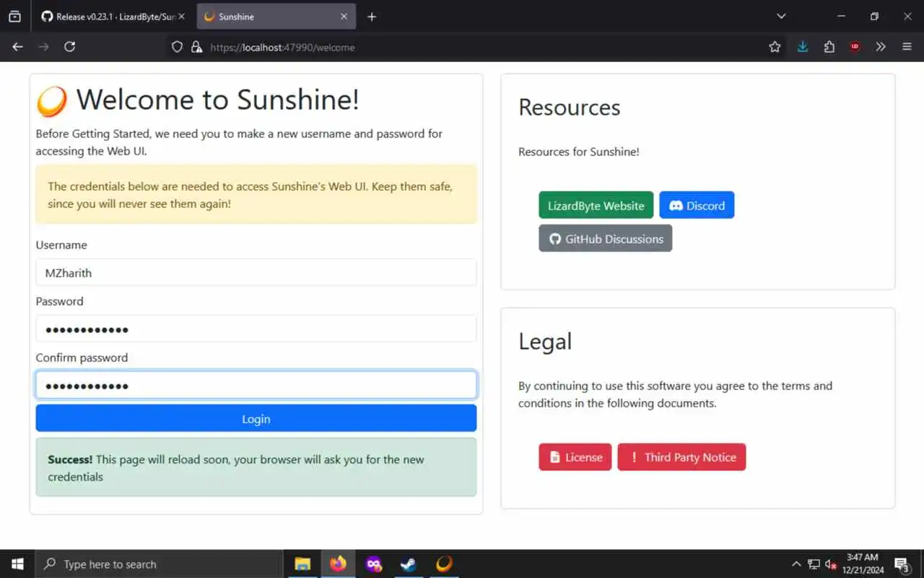The image size is (924, 578).
Task: Show hidden system tray icons
Action: [x=796, y=564]
